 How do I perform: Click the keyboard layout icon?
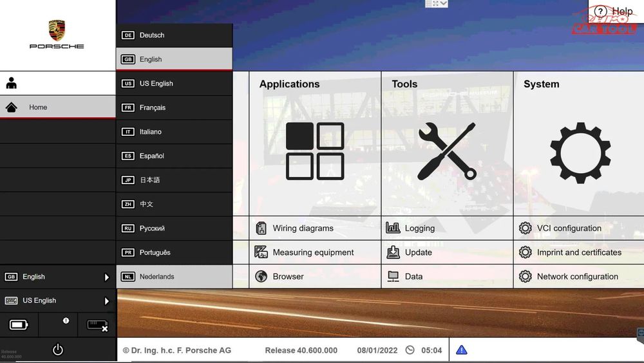(x=11, y=301)
